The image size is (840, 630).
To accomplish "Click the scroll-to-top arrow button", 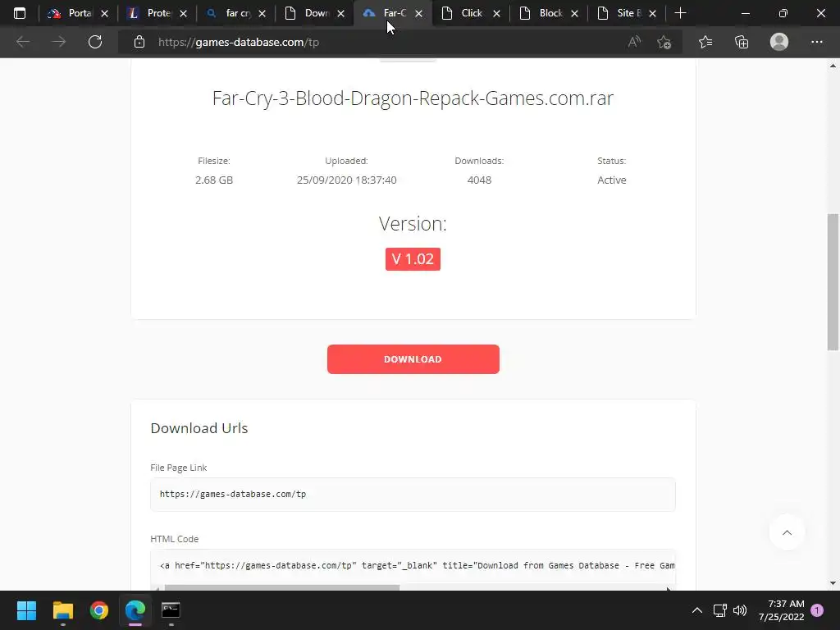I will click(x=787, y=532).
